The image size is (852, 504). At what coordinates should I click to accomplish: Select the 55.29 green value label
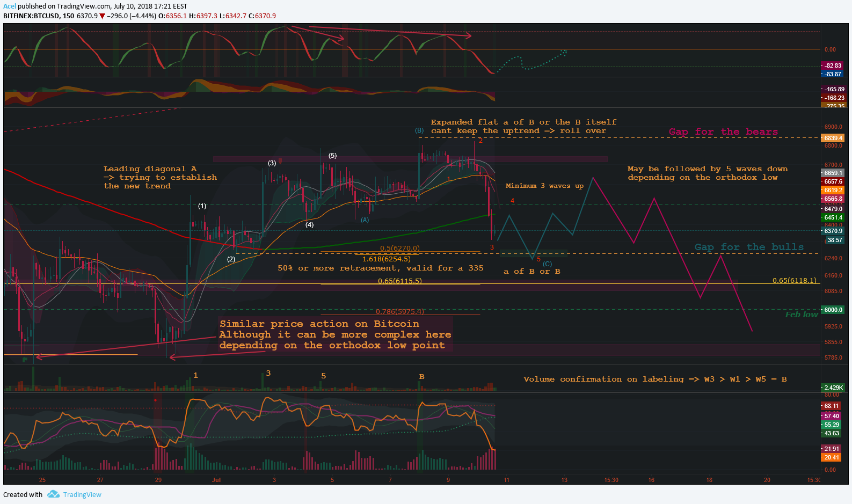click(832, 425)
